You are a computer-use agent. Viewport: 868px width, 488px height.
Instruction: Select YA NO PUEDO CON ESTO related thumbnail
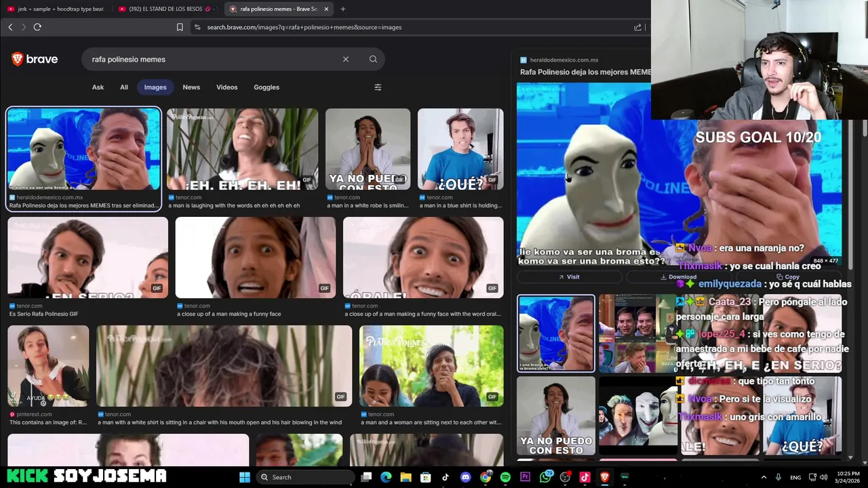(x=556, y=416)
